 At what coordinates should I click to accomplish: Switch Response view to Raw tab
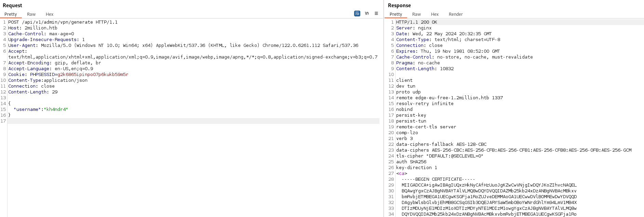click(416, 14)
